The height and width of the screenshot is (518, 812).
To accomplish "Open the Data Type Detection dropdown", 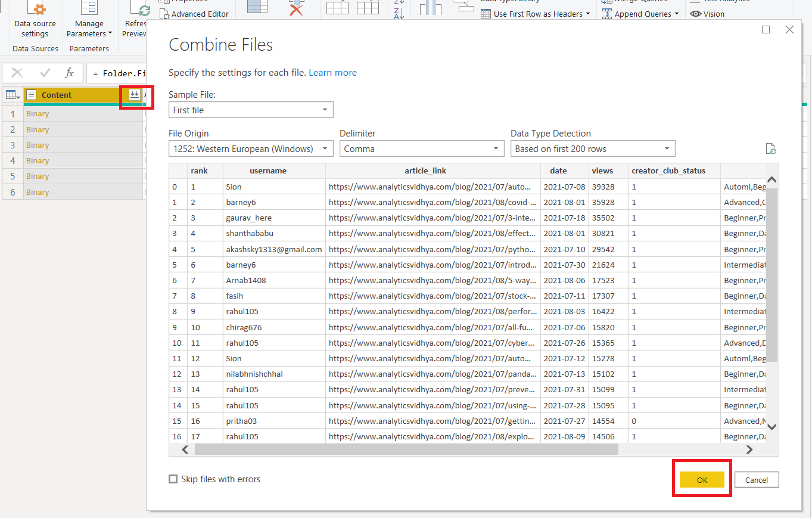I will pyautogui.click(x=592, y=148).
